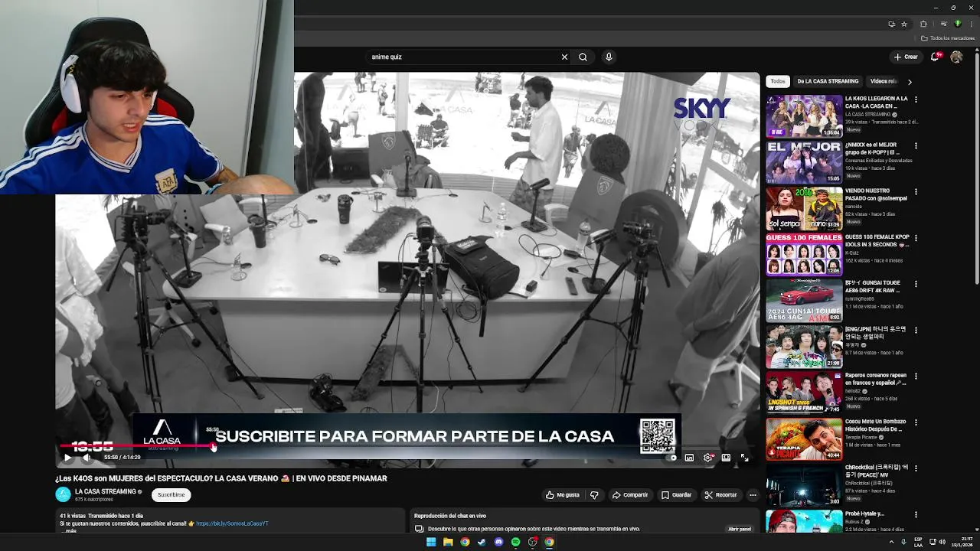Open the Chrome extensions puzzle icon
Screen dimensions: 980x551
tap(923, 24)
